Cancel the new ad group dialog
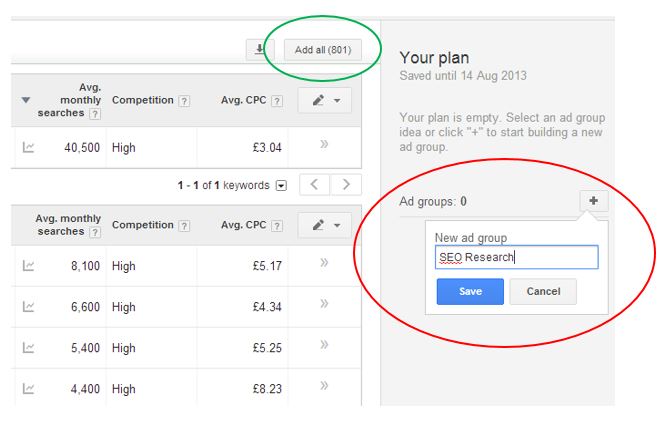662x445 pixels. coord(542,291)
